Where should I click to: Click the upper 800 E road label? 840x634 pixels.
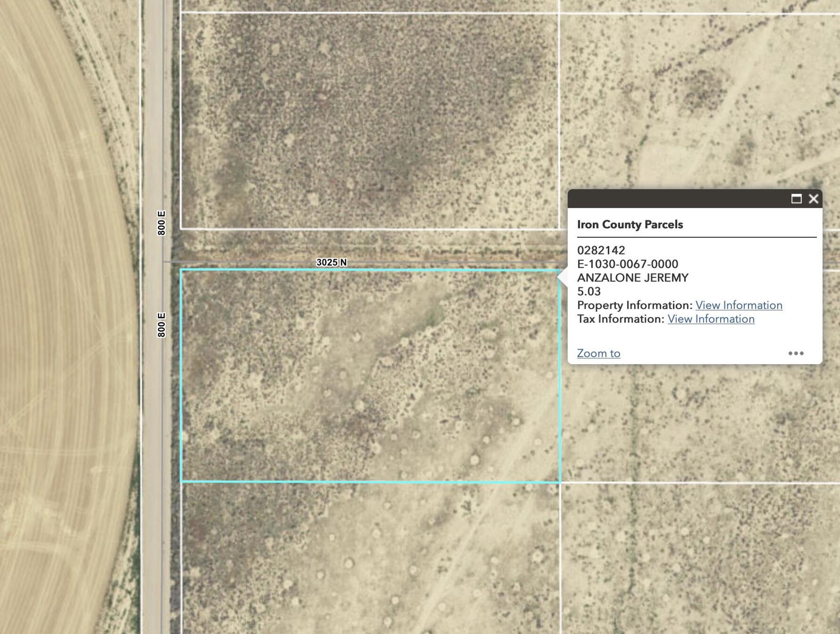(162, 223)
